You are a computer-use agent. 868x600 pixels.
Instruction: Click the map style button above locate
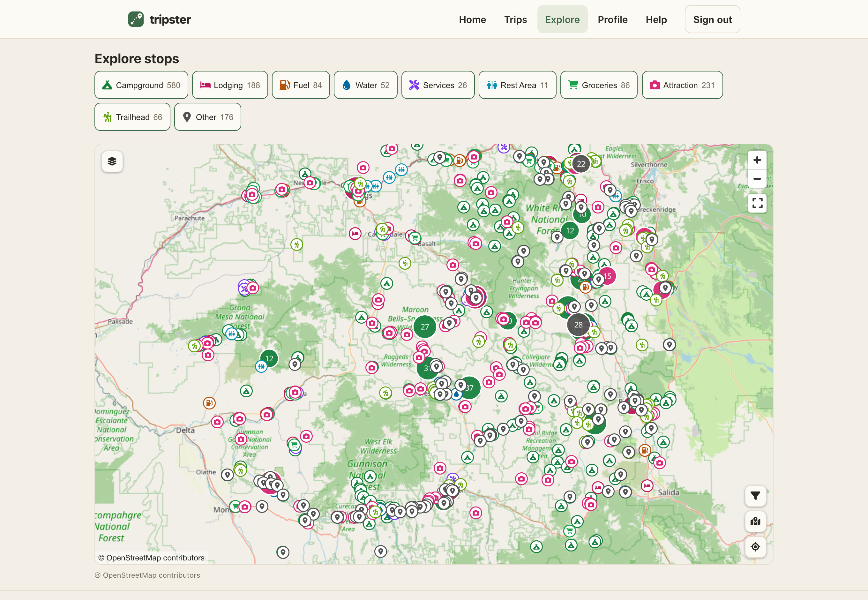pos(755,521)
